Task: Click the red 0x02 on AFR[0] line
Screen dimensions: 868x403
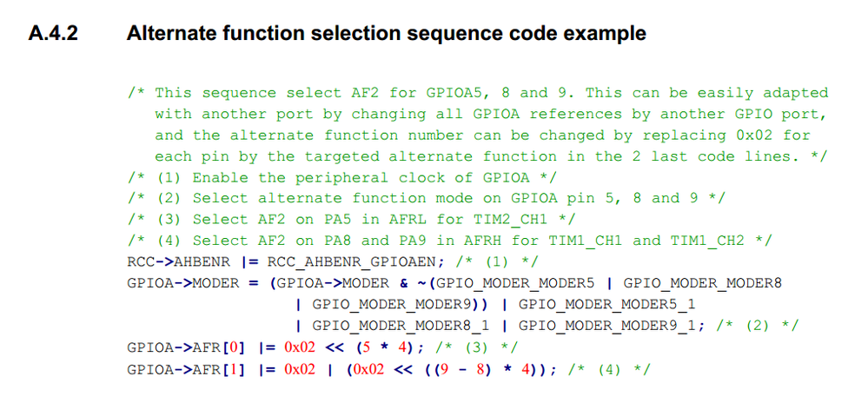Action: coord(300,347)
